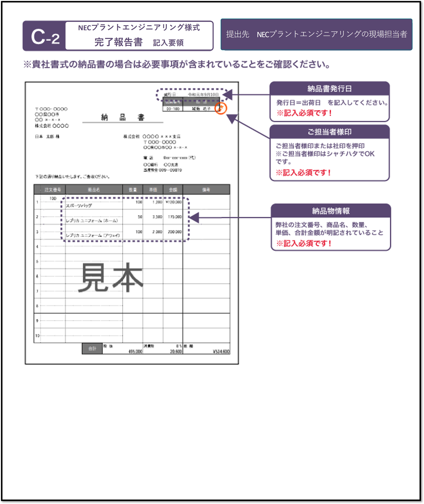Viewport: 424px width, 504px height.
Task: Click the '備考' table header
Action: [x=206, y=190]
